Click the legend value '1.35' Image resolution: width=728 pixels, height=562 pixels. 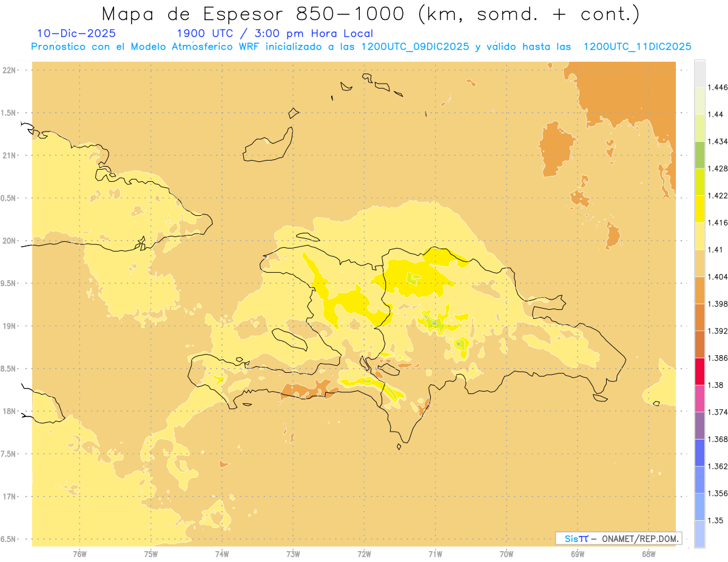click(x=715, y=520)
